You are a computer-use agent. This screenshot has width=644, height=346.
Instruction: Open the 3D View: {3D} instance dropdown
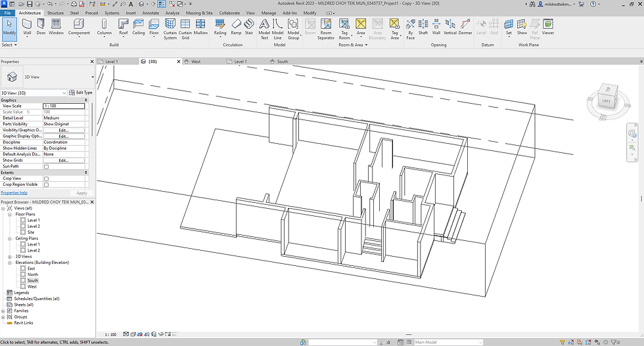64,93
